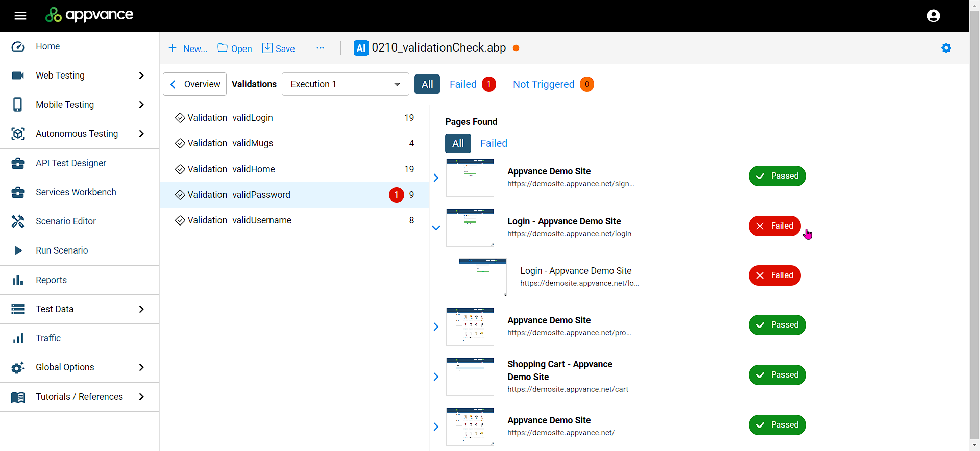Click the user account profile icon
The width and height of the screenshot is (980, 451).
(933, 16)
